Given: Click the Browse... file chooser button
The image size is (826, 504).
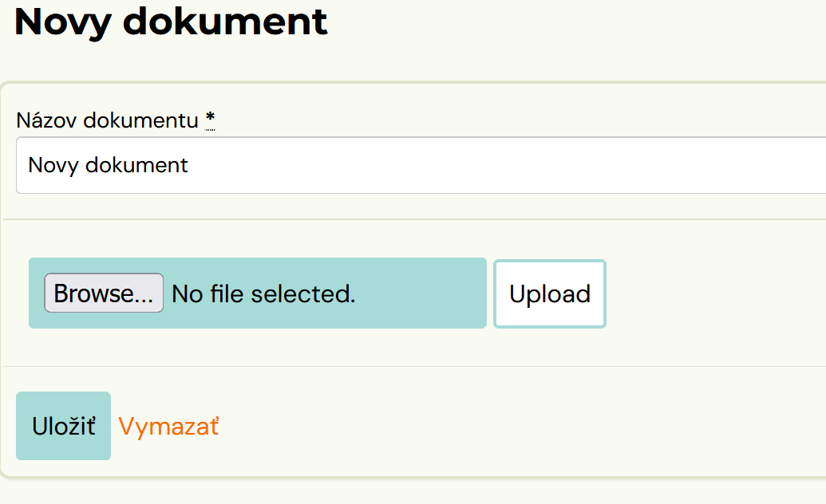Looking at the screenshot, I should 104,293.
